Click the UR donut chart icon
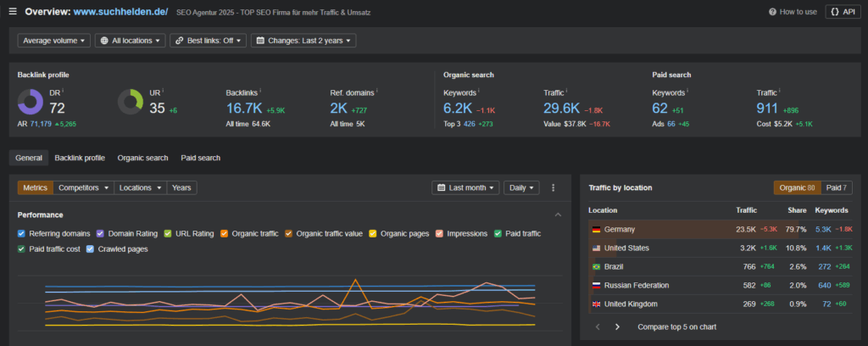The height and width of the screenshot is (346, 868). pyautogui.click(x=131, y=102)
